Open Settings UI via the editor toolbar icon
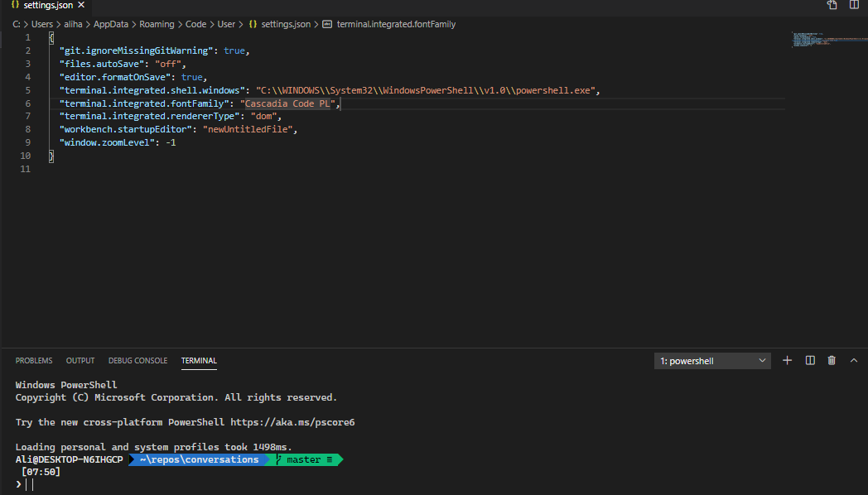Screen dimensions: 868x495 pyautogui.click(x=831, y=5)
